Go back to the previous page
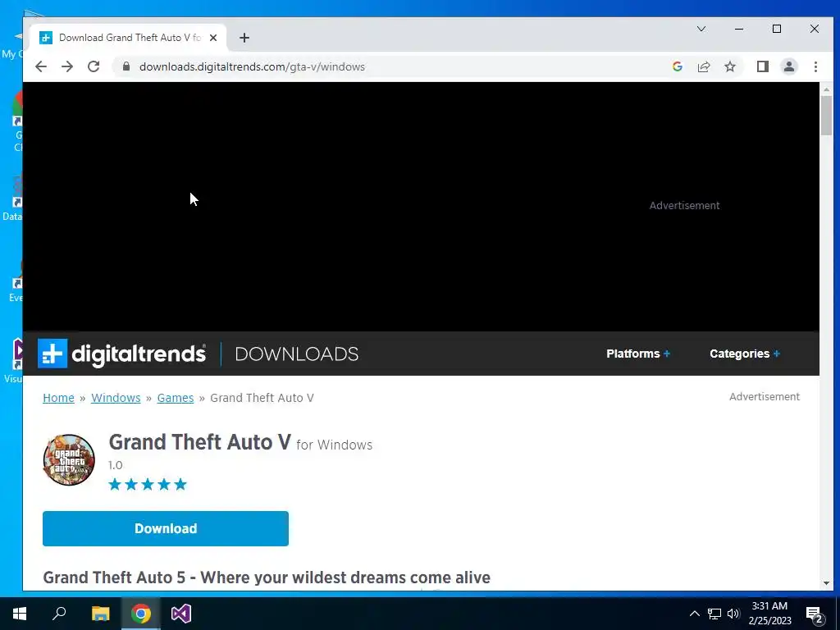Image resolution: width=840 pixels, height=630 pixels. 41,66
